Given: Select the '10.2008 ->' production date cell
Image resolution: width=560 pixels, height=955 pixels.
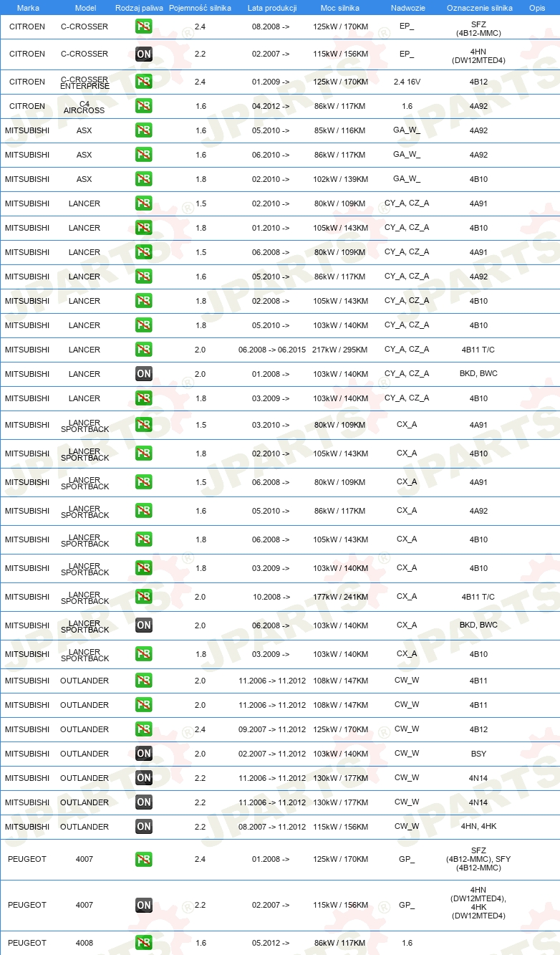Looking at the screenshot, I should click(x=271, y=597).
